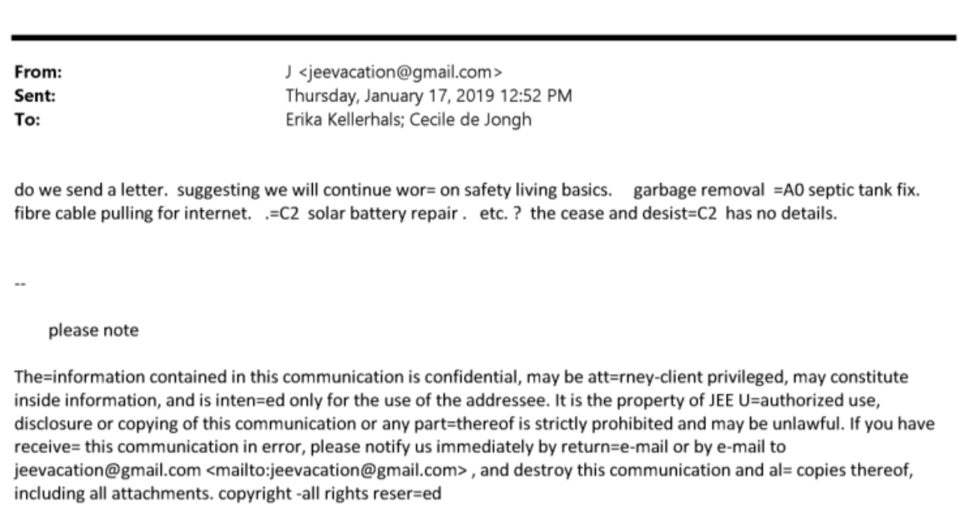
Task: Click the thick horizontal divider line at top
Action: pyautogui.click(x=483, y=38)
